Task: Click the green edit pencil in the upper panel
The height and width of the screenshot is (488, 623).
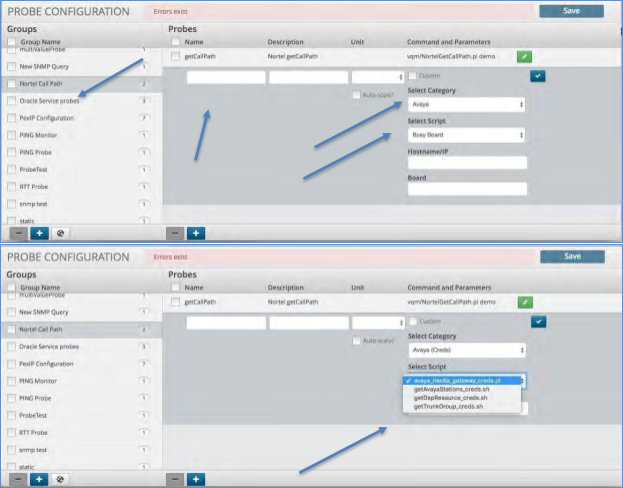Action: (524, 57)
